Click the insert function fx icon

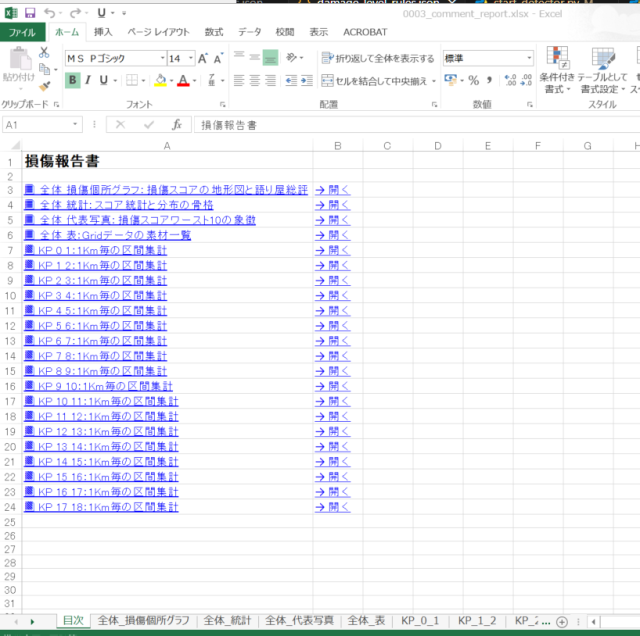point(177,125)
